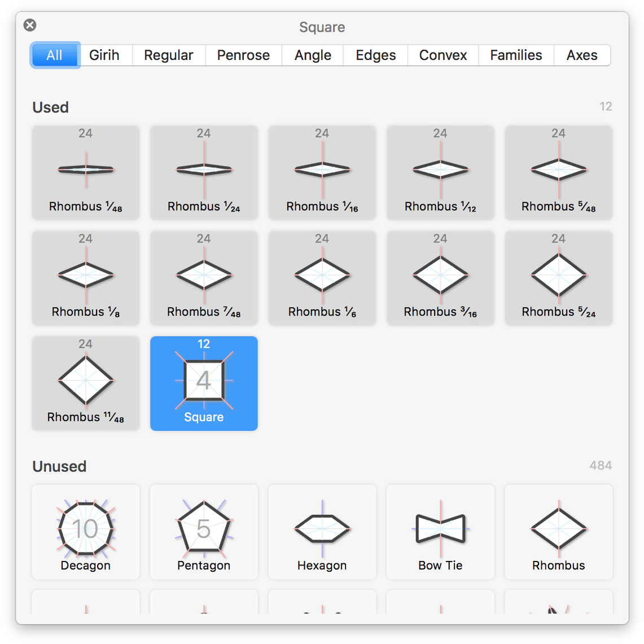Select the unused Rhombus tile
Image resolution: width=644 pixels, height=644 pixels.
558,531
